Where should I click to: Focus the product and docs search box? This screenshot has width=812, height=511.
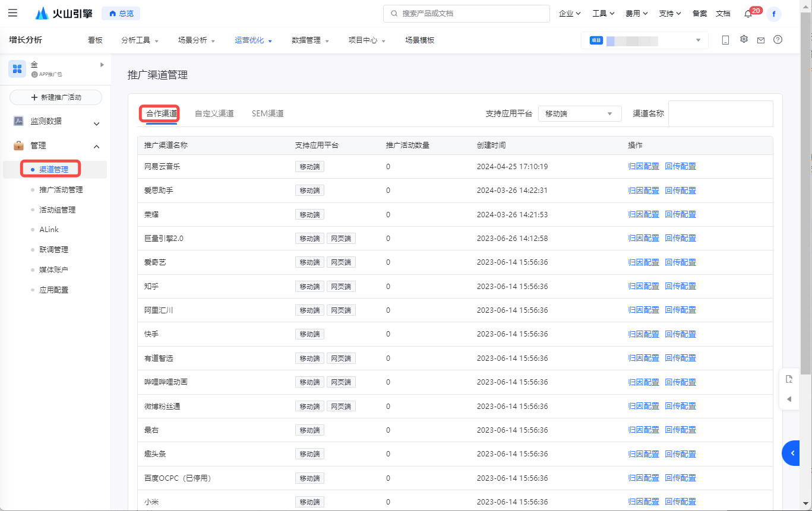pyautogui.click(x=466, y=13)
